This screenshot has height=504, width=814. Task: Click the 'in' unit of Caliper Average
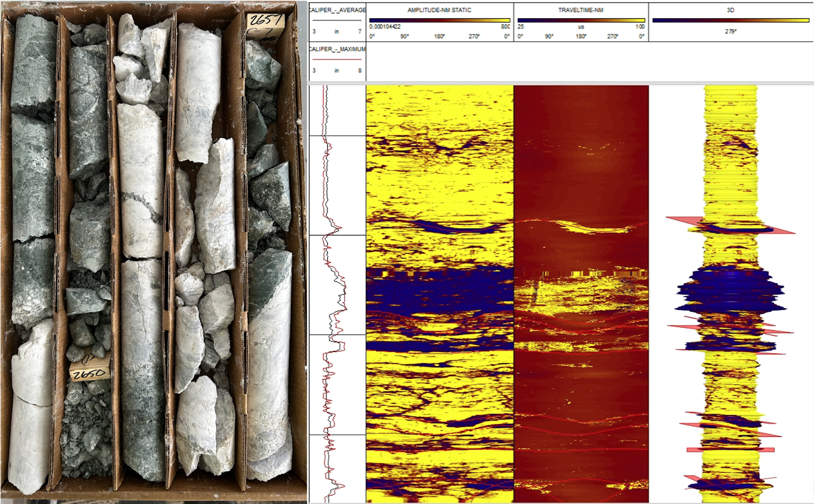pos(336,32)
